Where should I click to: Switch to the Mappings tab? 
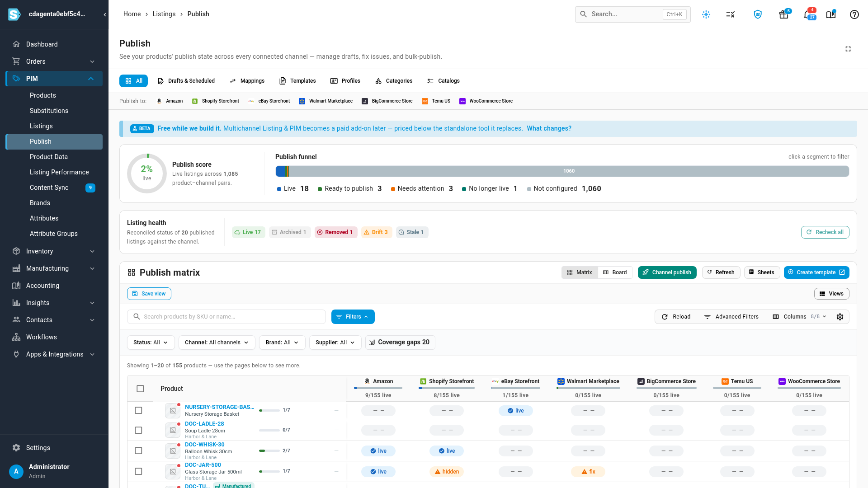247,81
